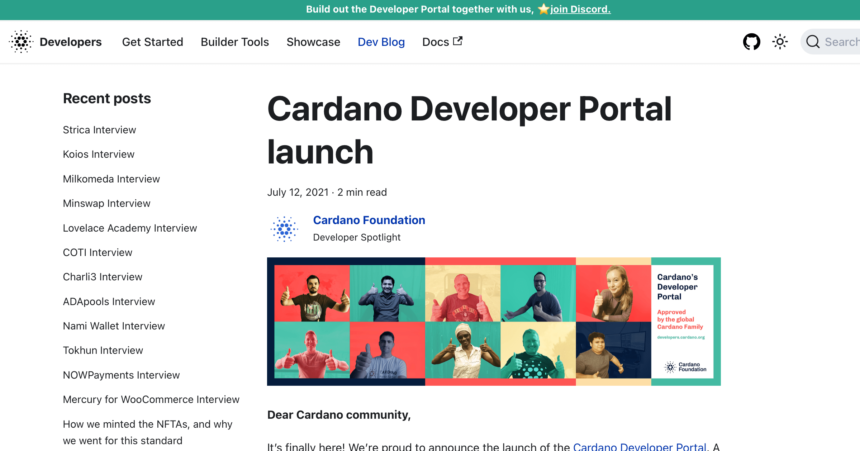Click the Developers brand title
The image size is (860, 451).
pyautogui.click(x=71, y=42)
